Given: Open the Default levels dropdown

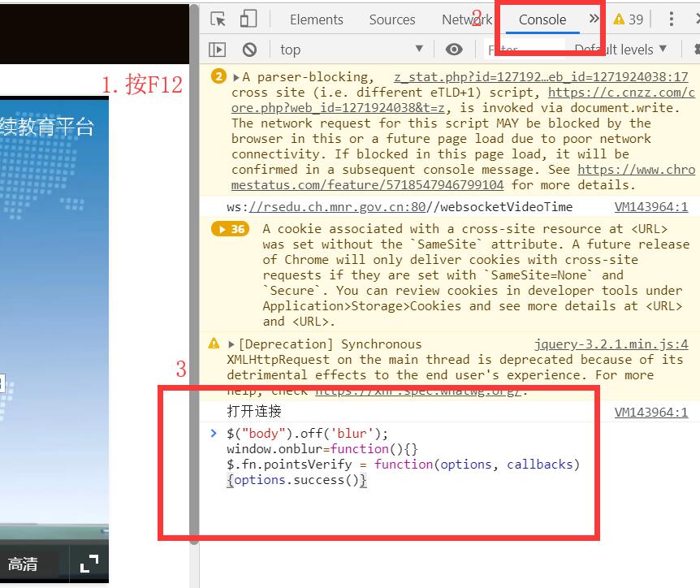Looking at the screenshot, I should pos(620,49).
